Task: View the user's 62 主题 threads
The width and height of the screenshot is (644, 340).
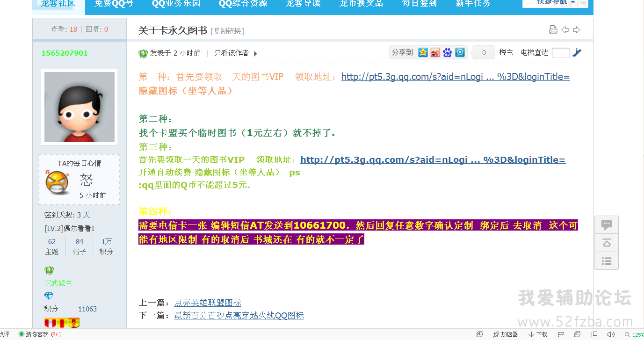Action: 52,246
